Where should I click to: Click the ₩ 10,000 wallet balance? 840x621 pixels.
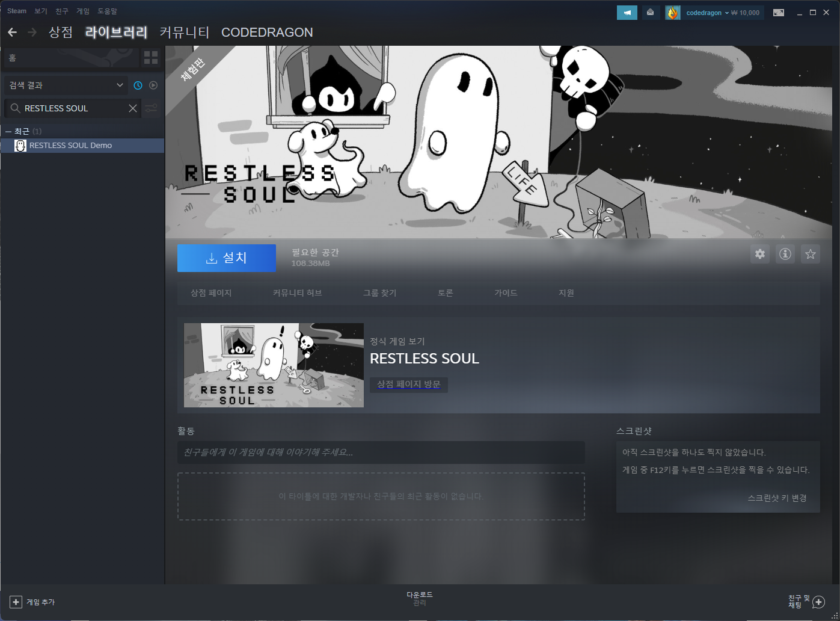745,13
